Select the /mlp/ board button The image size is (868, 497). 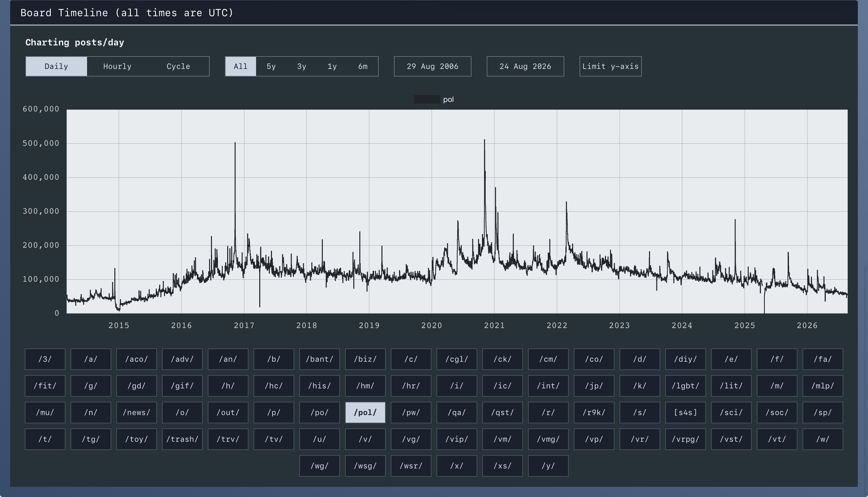click(x=823, y=386)
